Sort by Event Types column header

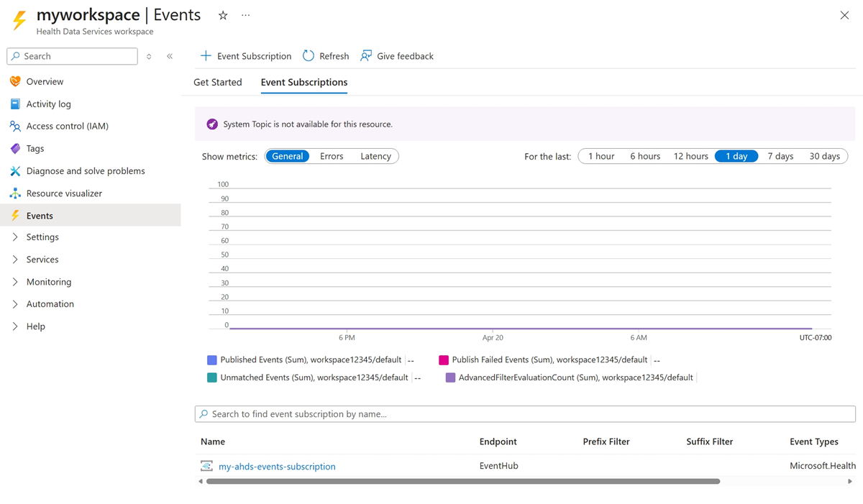pos(814,441)
